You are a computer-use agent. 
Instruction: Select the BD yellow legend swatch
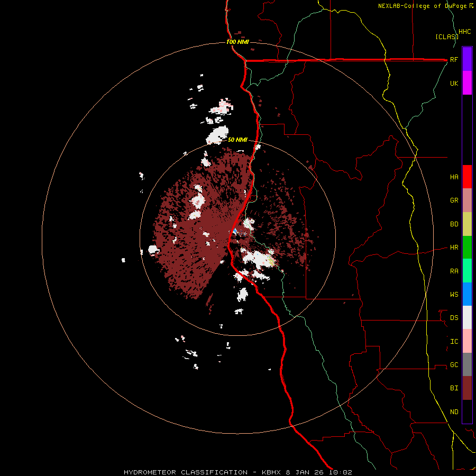[x=467, y=224]
